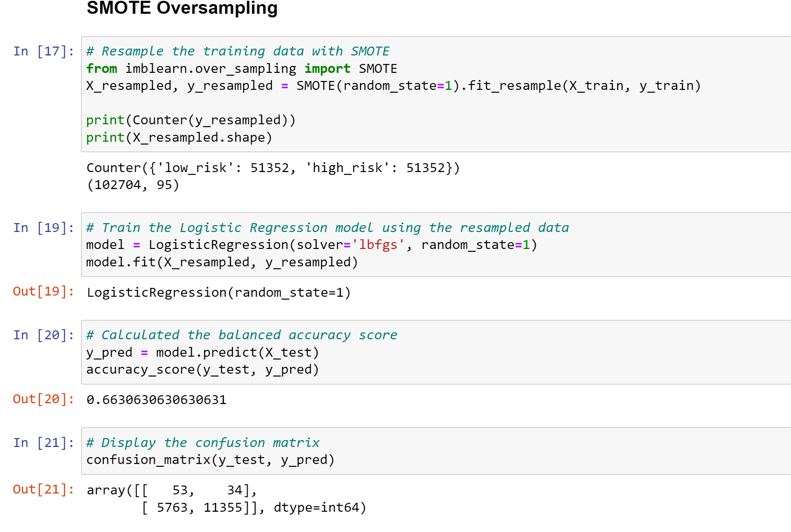Select the In [20] cell prompt

click(43, 335)
